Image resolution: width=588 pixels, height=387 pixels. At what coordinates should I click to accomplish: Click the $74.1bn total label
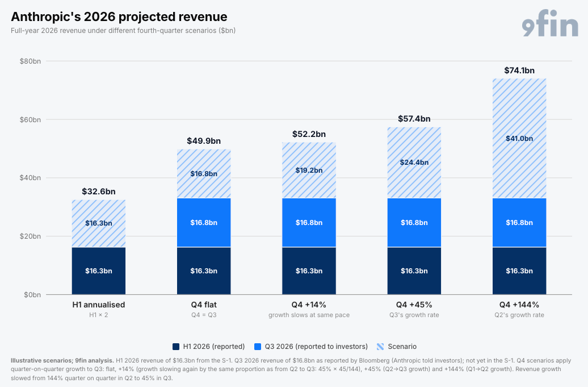[519, 70]
